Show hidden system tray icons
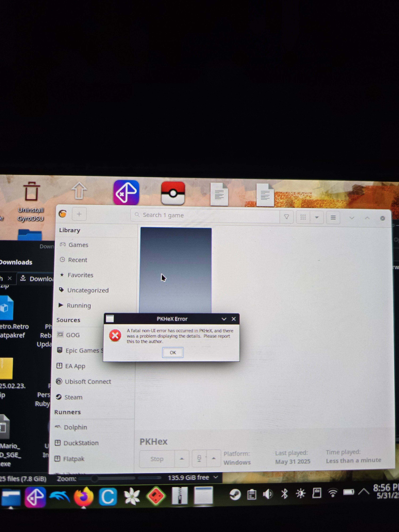The width and height of the screenshot is (399, 532). pyautogui.click(x=364, y=492)
